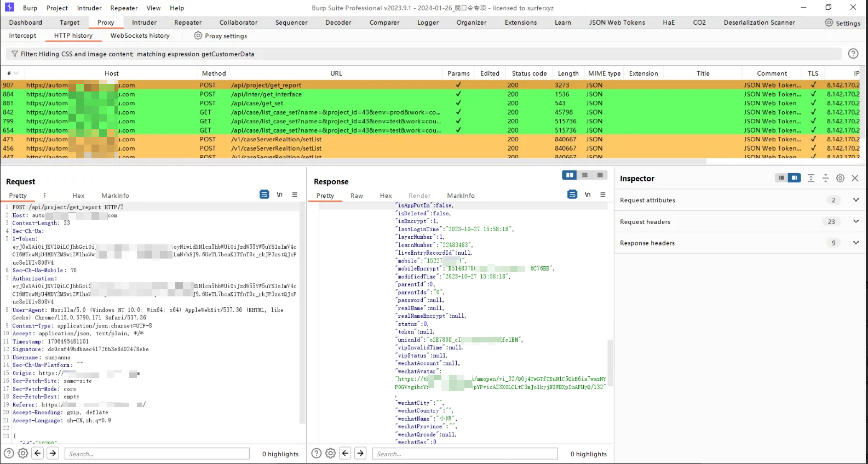Click the help icon beside the filter bar

point(853,54)
